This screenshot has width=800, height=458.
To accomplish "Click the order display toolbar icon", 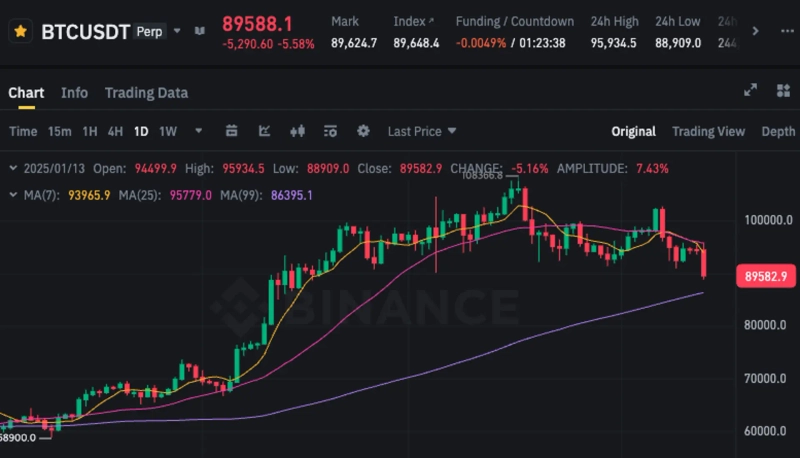I will 330,131.
